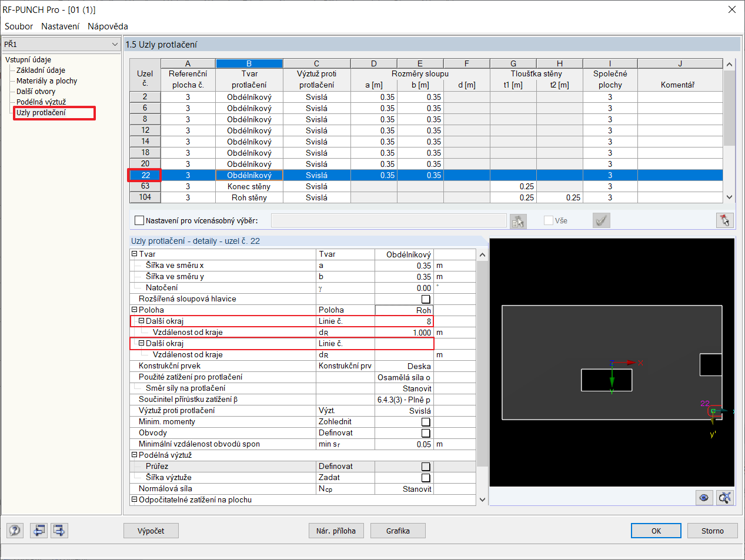
Task: Click the Nár. příloha button
Action: (x=336, y=531)
